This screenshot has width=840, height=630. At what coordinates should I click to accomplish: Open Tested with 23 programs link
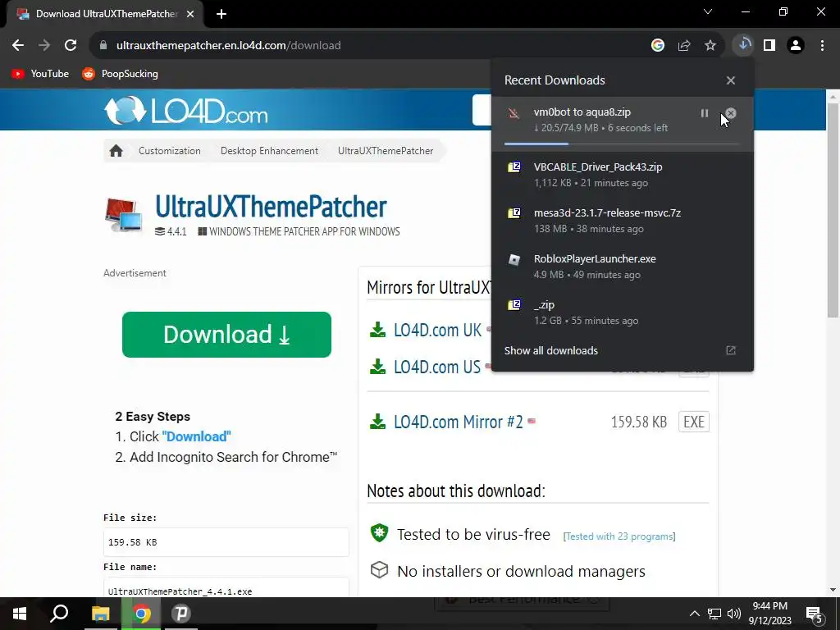point(619,536)
